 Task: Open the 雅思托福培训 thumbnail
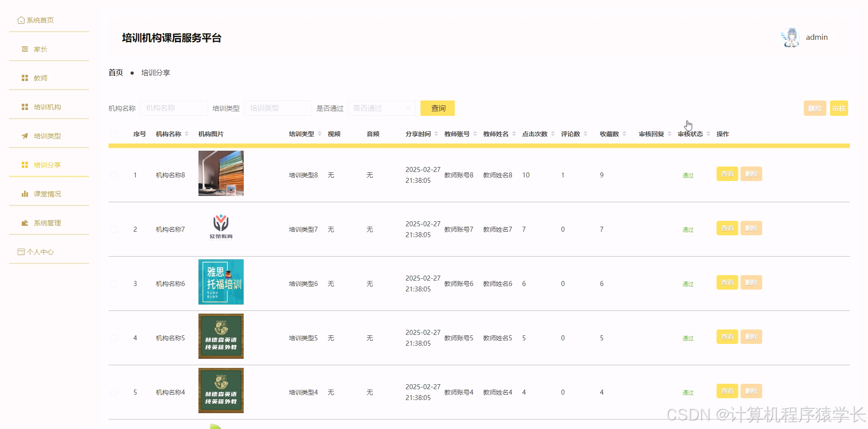point(221,282)
